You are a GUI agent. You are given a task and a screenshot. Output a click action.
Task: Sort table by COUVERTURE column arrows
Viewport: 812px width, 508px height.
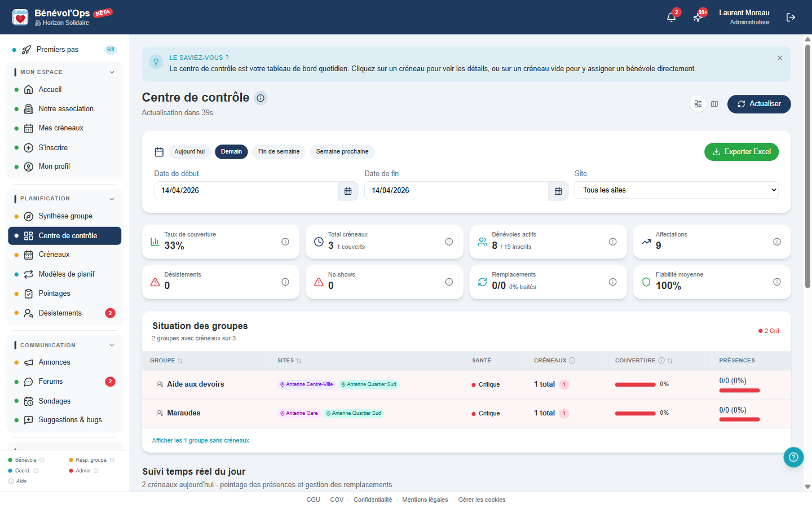pos(670,361)
